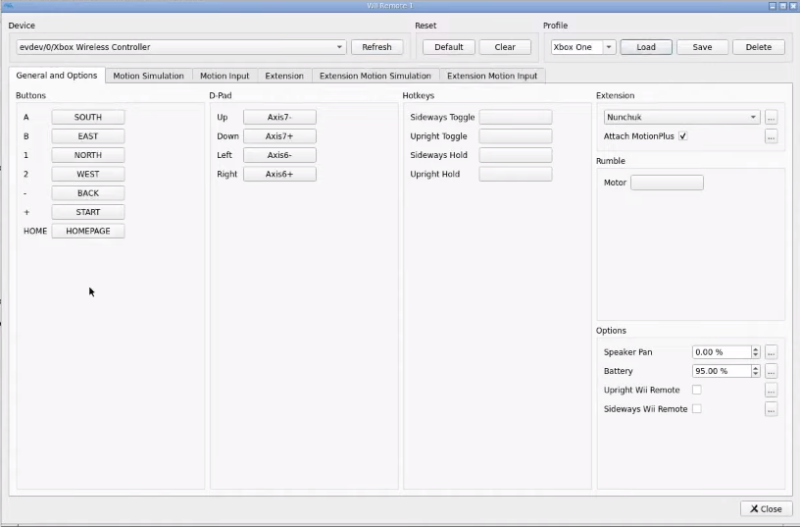Assign a binding for Sideways Toggle hotkey
The image size is (800, 527).
pyautogui.click(x=515, y=117)
